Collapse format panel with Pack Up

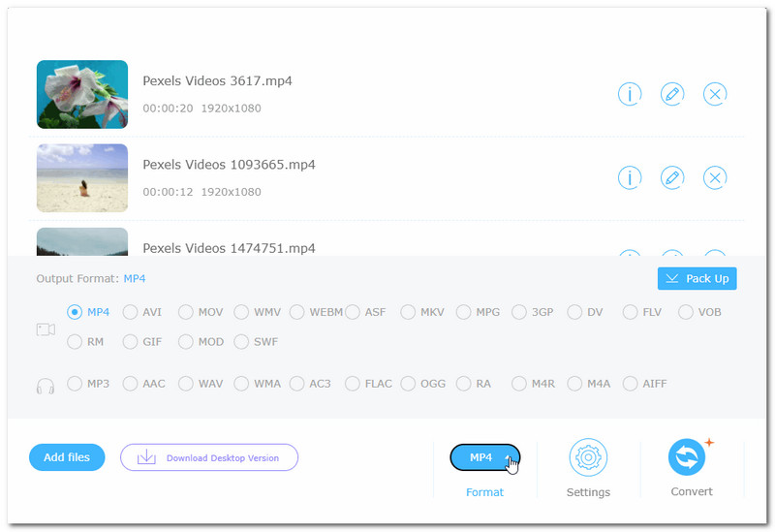pos(697,279)
